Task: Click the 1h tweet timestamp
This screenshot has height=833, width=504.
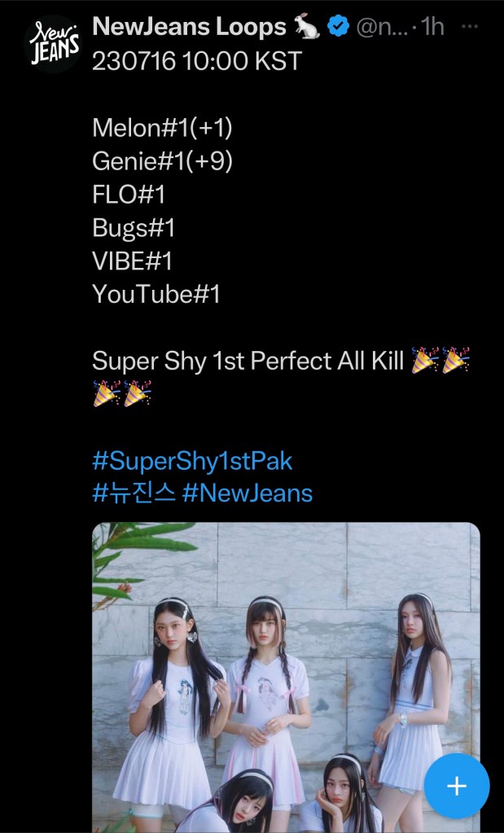Action: coord(433,27)
